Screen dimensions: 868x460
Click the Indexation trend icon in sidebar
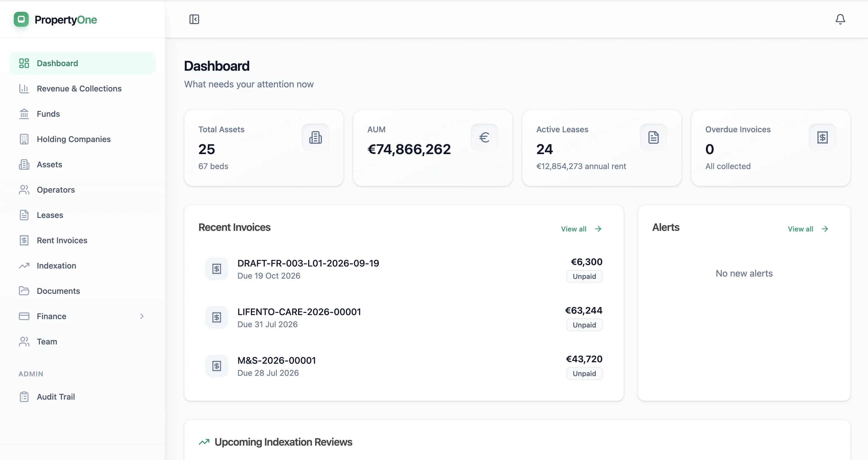tap(24, 266)
